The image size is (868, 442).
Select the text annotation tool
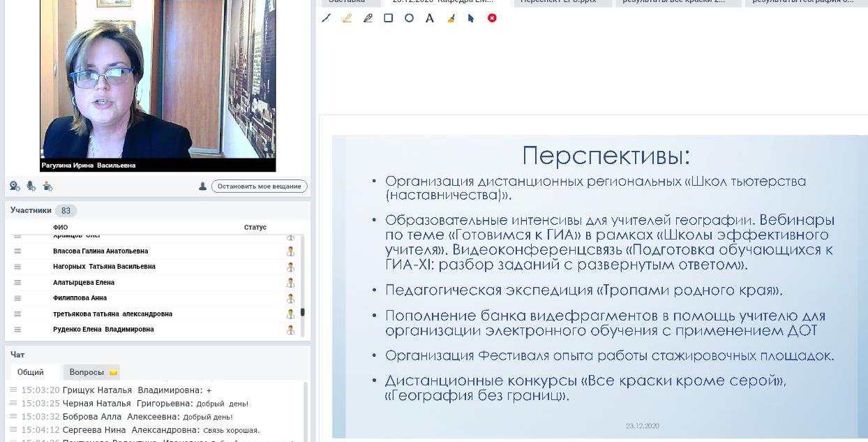[x=430, y=18]
